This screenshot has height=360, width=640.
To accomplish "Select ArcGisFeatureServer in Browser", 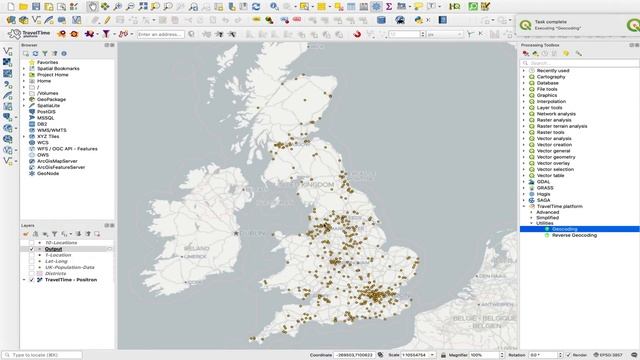I will (x=61, y=167).
